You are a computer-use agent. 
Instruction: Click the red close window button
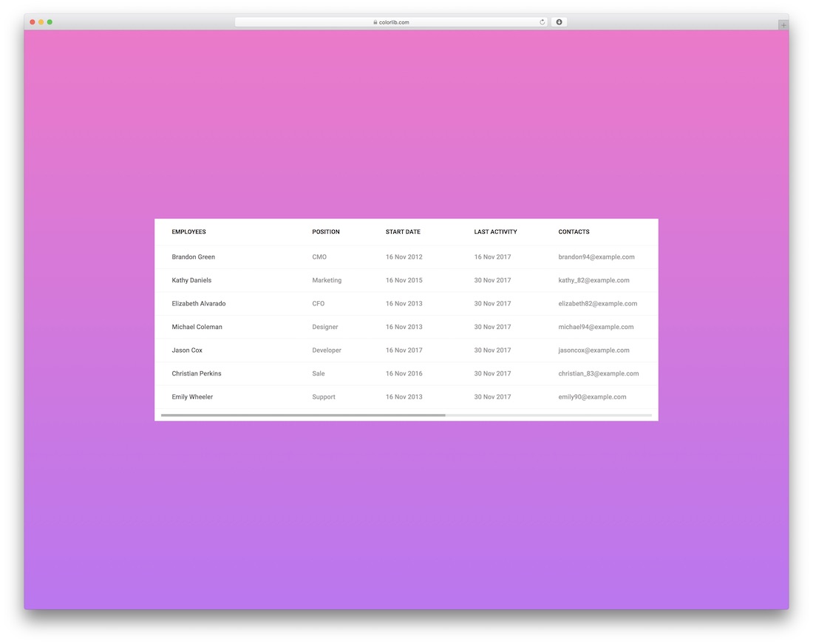(x=32, y=22)
